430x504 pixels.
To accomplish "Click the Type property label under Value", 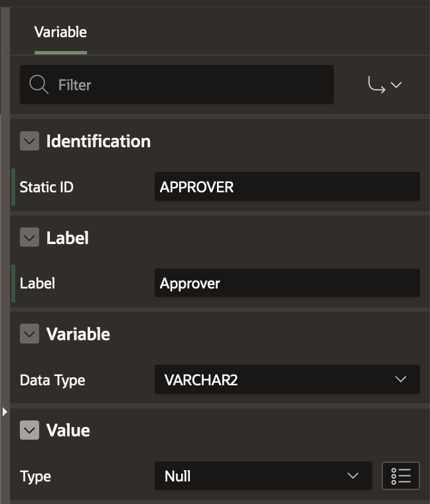I will (x=35, y=476).
